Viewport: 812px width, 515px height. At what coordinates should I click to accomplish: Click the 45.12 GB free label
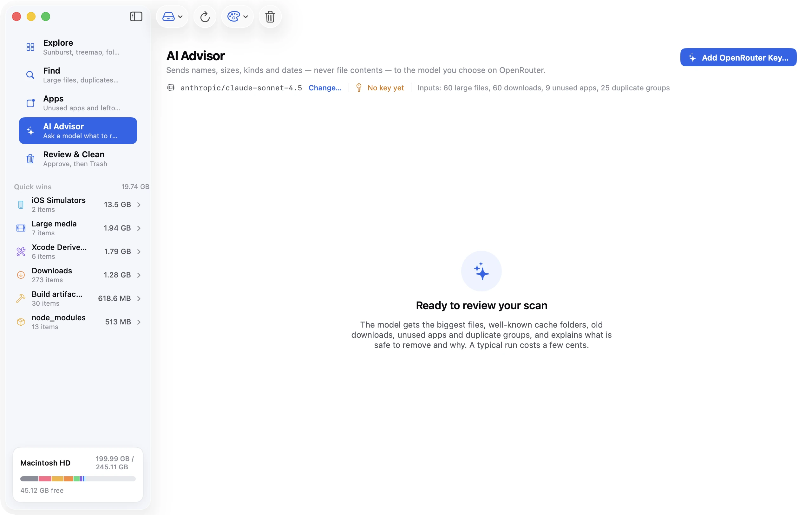tap(42, 490)
